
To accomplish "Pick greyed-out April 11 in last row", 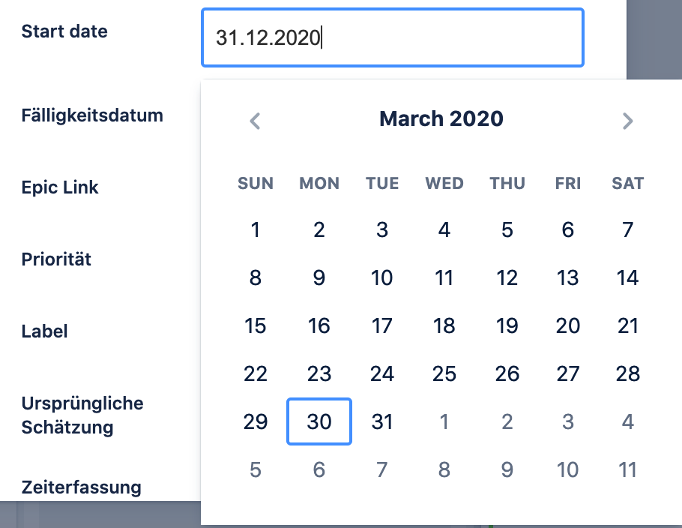I will pos(628,470).
